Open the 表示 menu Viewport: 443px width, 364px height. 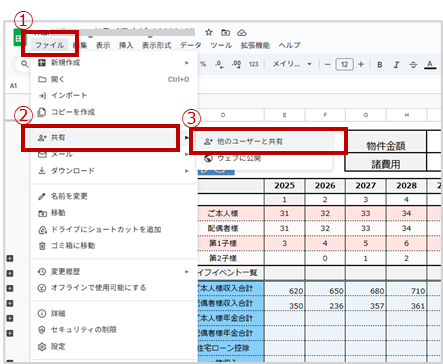[103, 45]
